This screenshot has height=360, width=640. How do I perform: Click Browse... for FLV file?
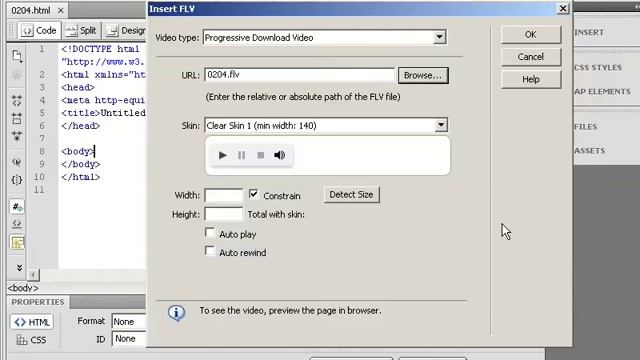tap(423, 76)
